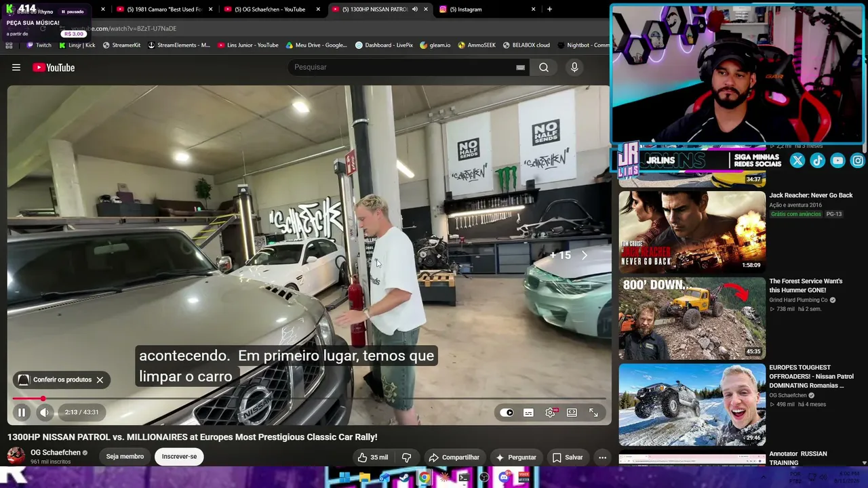
Task: Open OBS Studio from the taskbar
Action: (484, 478)
